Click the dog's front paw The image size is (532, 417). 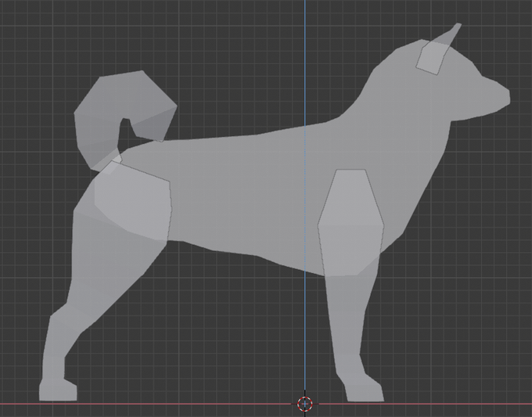tap(364, 389)
